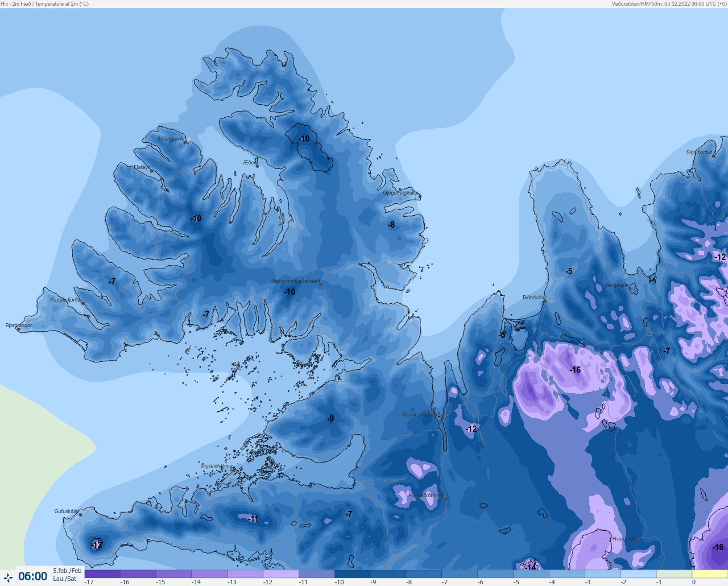Screen dimensions: 728x586
Task: Click the Steingrímsfjarðarheiði station label
Action: pos(295,281)
